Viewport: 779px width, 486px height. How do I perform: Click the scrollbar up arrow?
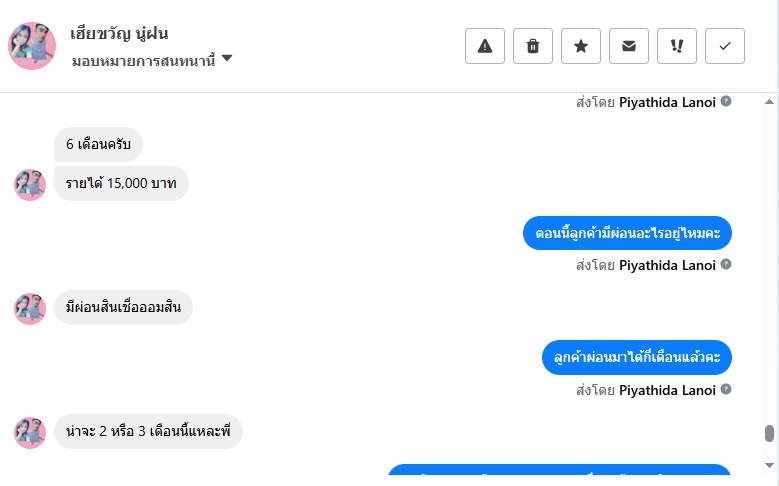click(x=769, y=102)
